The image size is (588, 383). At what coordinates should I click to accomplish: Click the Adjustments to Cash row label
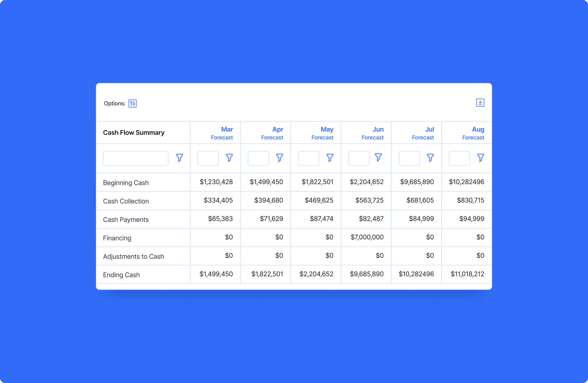(x=133, y=256)
